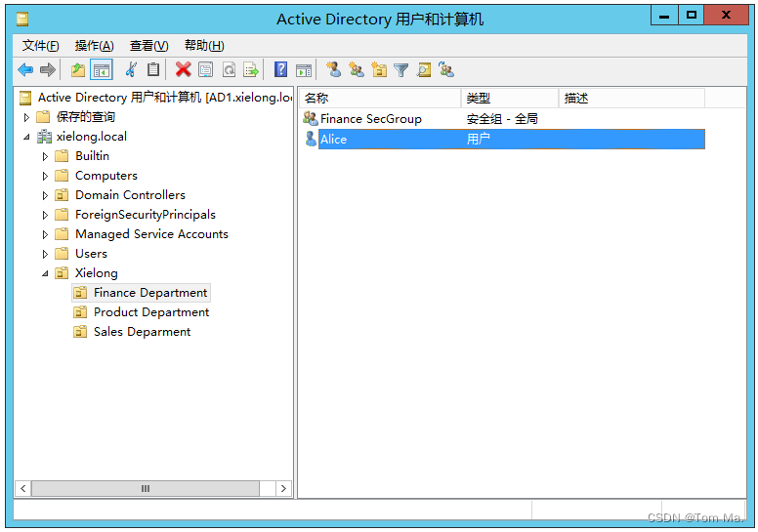
Task: Open filter options with the funnel icon
Action: pyautogui.click(x=401, y=70)
